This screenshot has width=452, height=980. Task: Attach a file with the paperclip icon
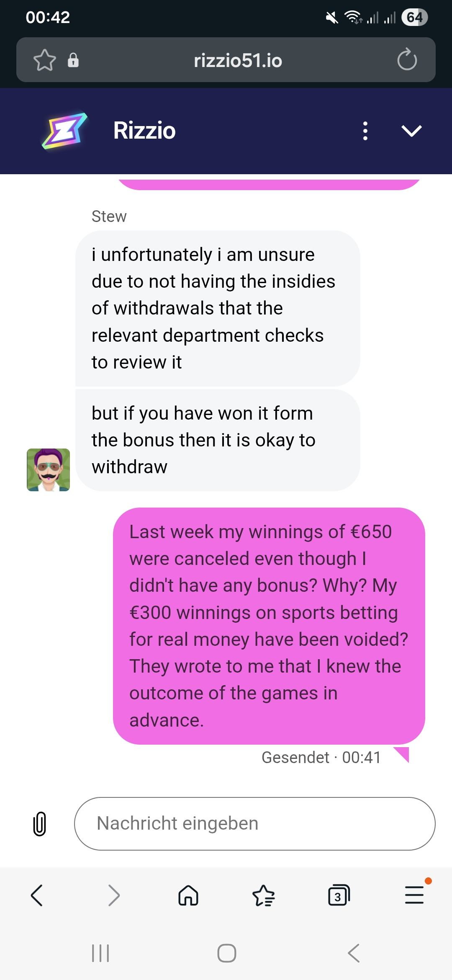pyautogui.click(x=39, y=823)
